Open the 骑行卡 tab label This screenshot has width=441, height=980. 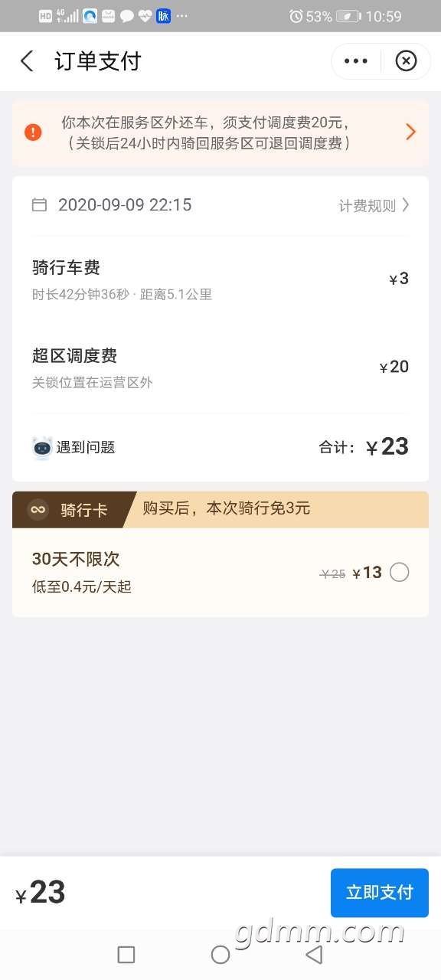coord(84,510)
